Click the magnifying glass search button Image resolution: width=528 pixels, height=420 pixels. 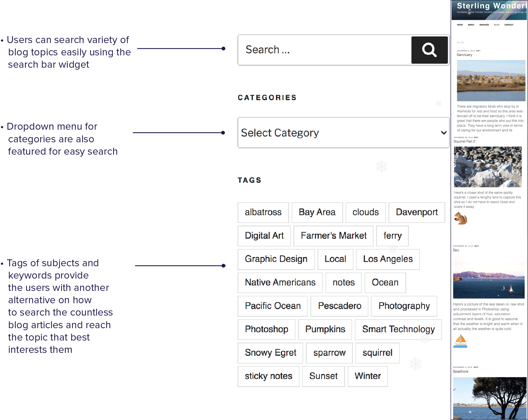tap(429, 50)
